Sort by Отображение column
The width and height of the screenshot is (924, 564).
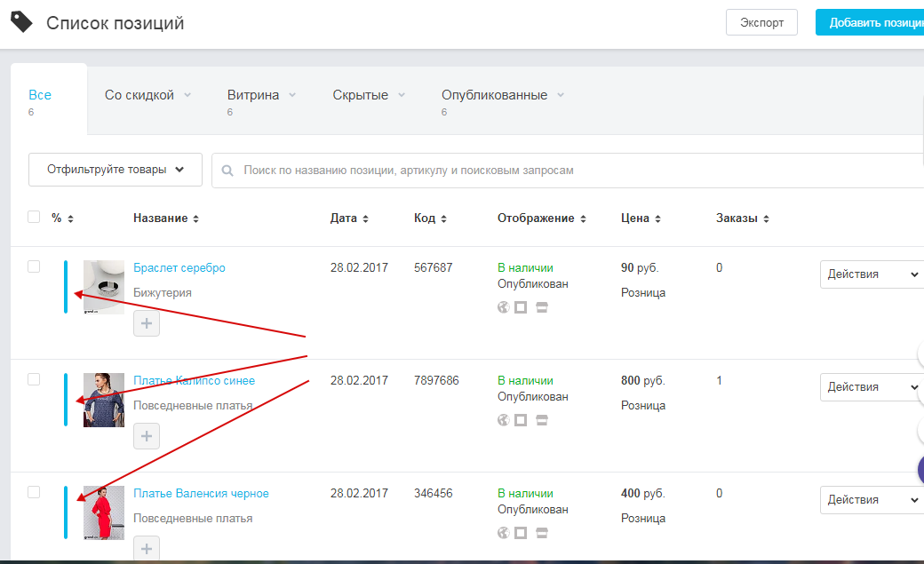click(584, 218)
